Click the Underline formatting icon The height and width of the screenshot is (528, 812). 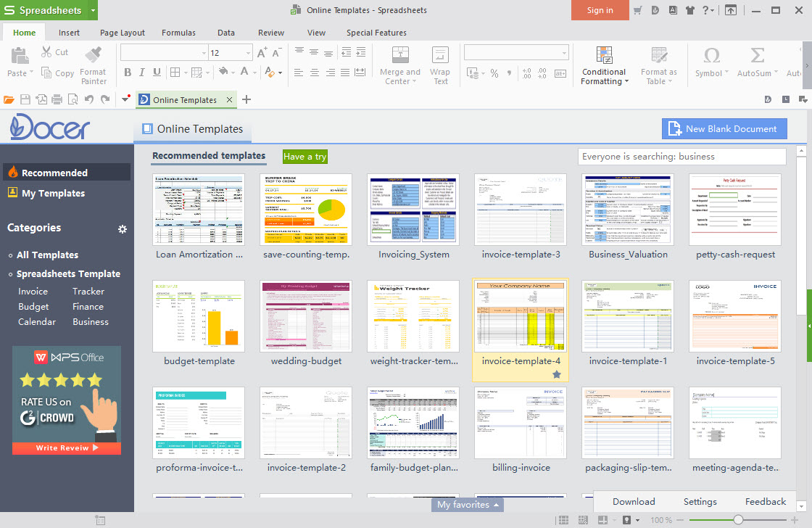pos(158,72)
